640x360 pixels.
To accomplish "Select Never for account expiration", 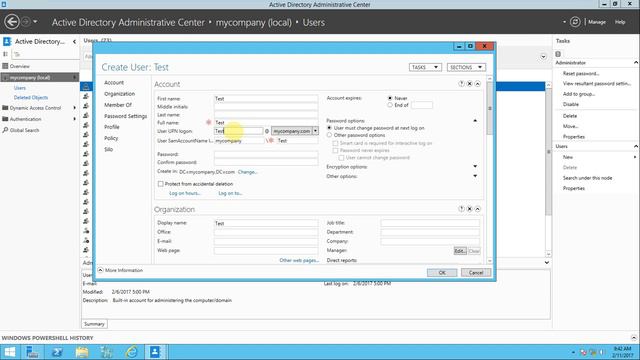I will point(390,98).
